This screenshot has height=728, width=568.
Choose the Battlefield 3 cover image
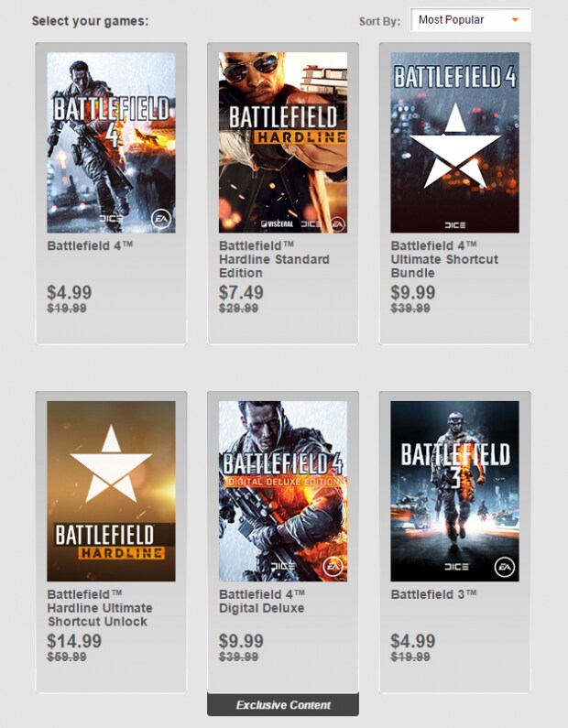tap(454, 491)
